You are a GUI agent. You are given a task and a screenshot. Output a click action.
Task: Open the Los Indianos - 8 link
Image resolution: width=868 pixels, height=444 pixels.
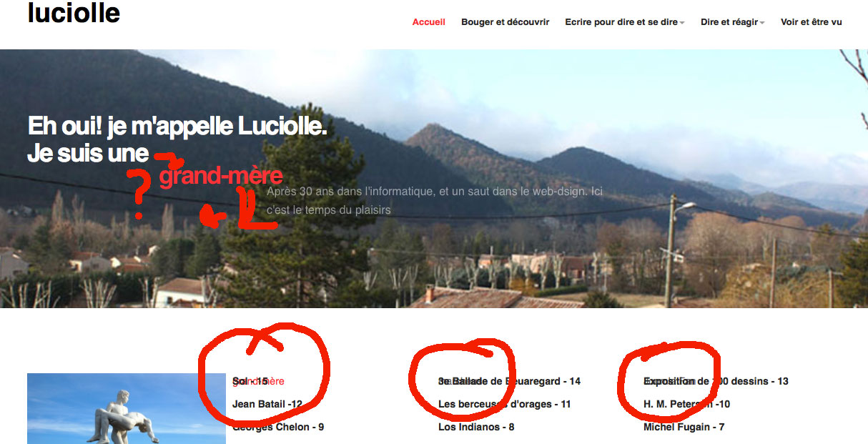(476, 427)
